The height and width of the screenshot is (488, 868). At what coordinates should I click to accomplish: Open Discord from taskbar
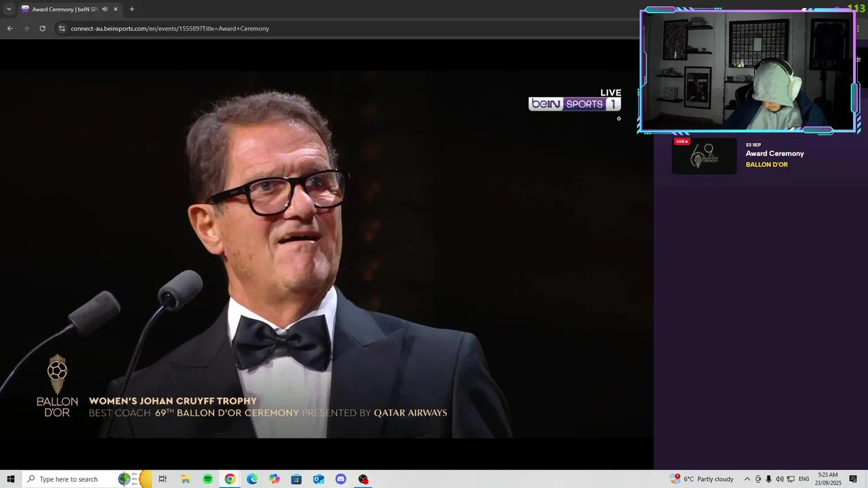click(x=341, y=479)
